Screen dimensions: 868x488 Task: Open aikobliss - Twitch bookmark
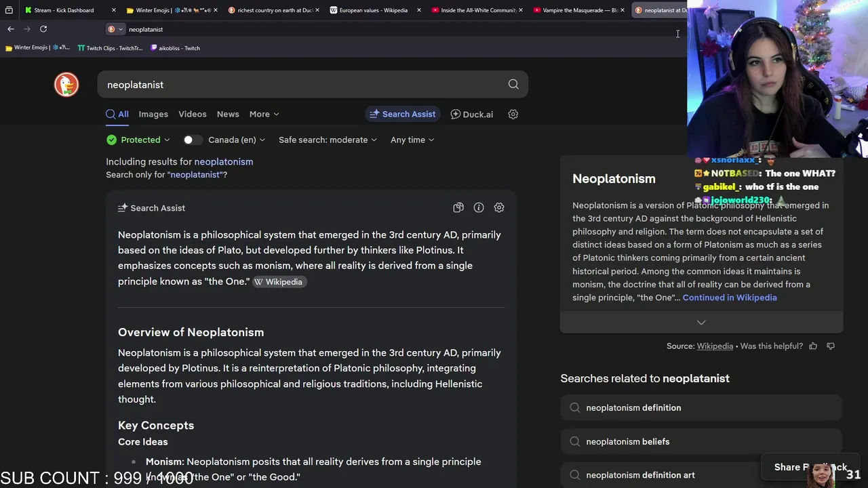click(175, 48)
